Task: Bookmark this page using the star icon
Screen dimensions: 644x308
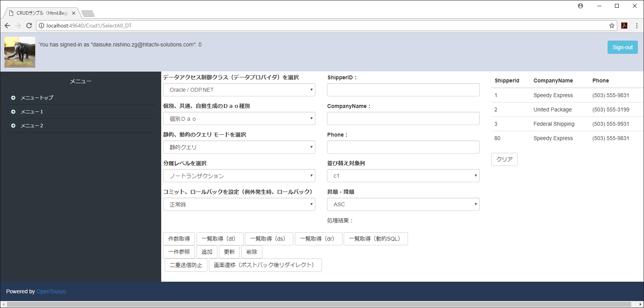Action: pyautogui.click(x=612, y=26)
